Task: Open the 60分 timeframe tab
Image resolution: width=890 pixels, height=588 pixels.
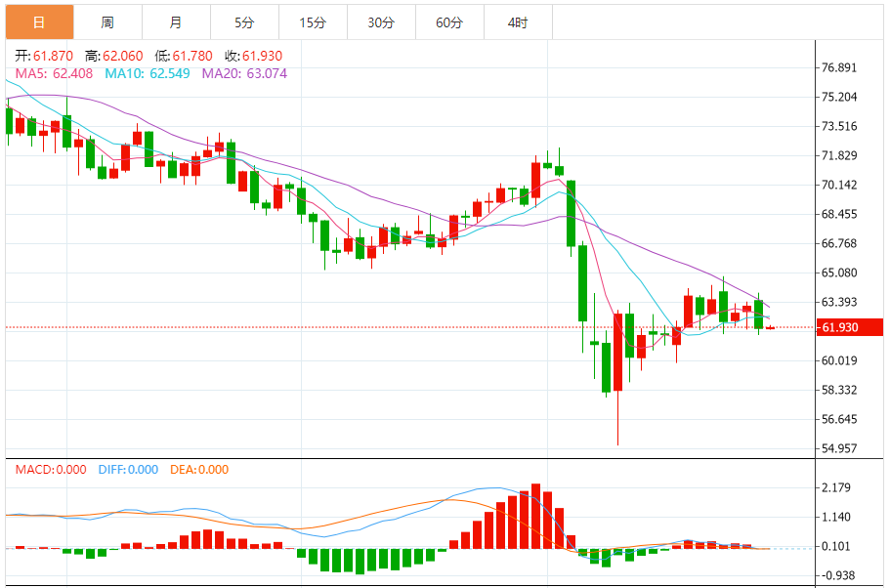Action: pyautogui.click(x=449, y=22)
